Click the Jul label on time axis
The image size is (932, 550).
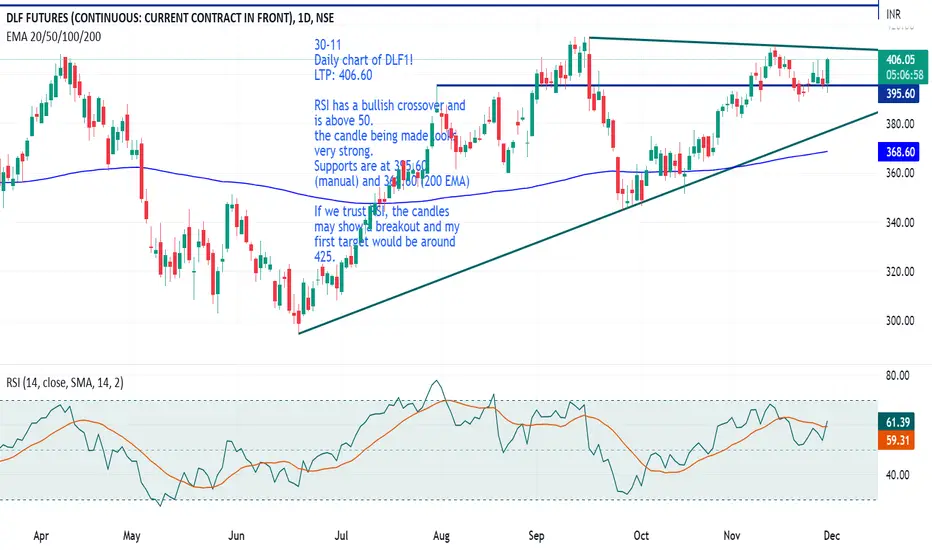point(341,536)
